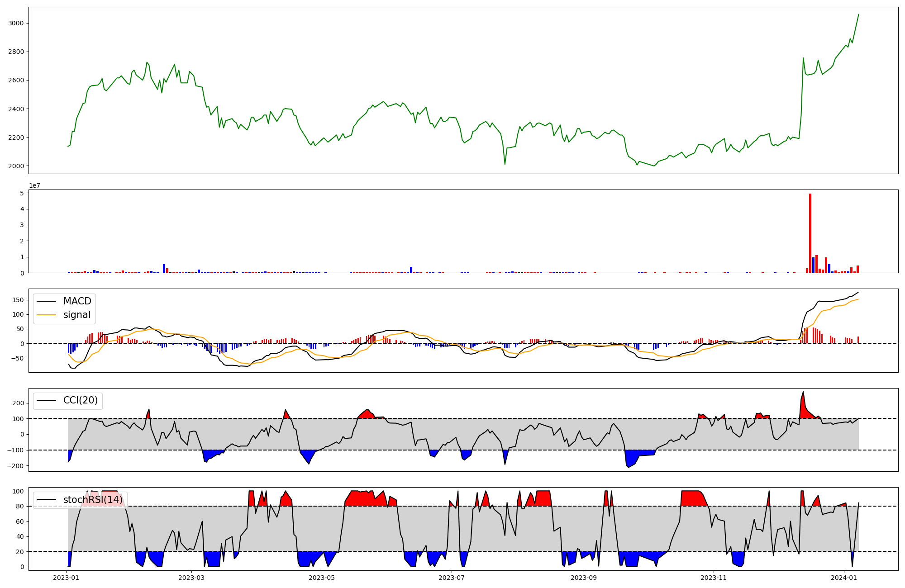This screenshot has width=905, height=588.
Task: Click the 2000 price axis label
Action: point(16,166)
